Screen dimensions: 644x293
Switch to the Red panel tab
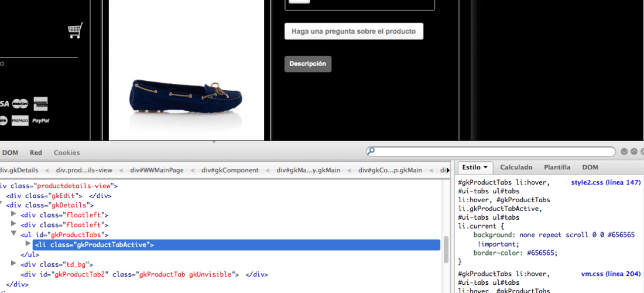pos(36,152)
